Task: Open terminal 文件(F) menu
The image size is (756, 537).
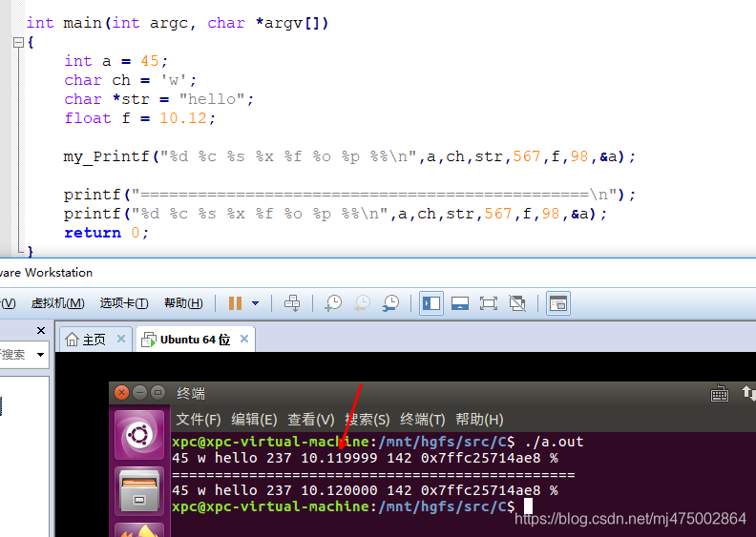Action: (199, 420)
